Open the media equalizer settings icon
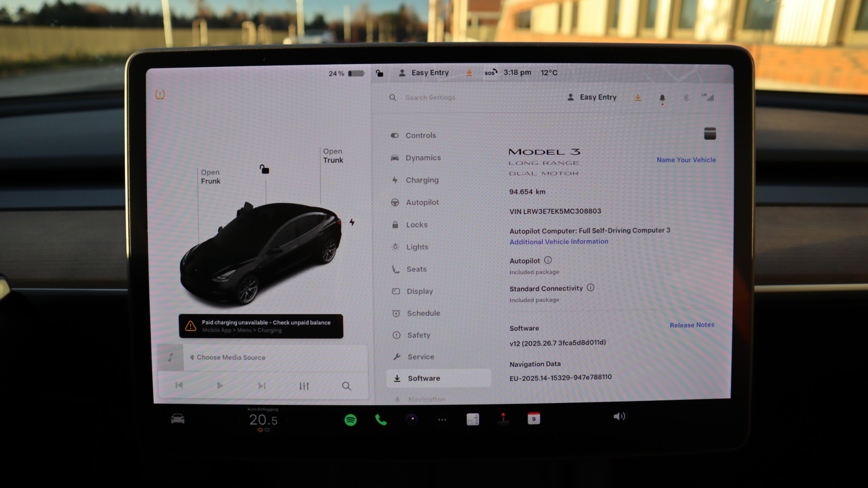This screenshot has height=488, width=868. (x=304, y=386)
